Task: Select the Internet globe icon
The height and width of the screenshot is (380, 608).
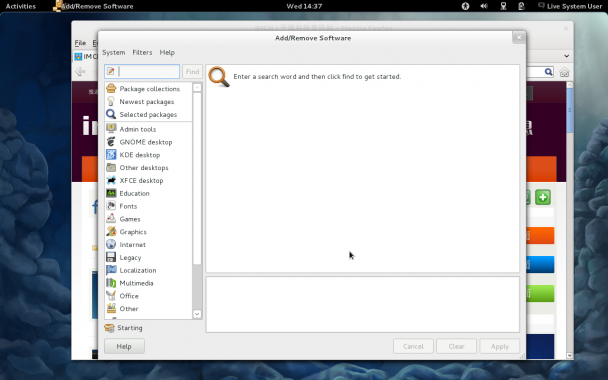Action: click(x=111, y=244)
